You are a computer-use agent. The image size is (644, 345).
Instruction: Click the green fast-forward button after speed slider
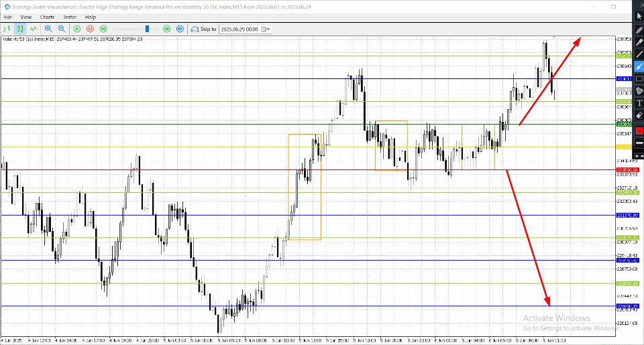coord(167,29)
